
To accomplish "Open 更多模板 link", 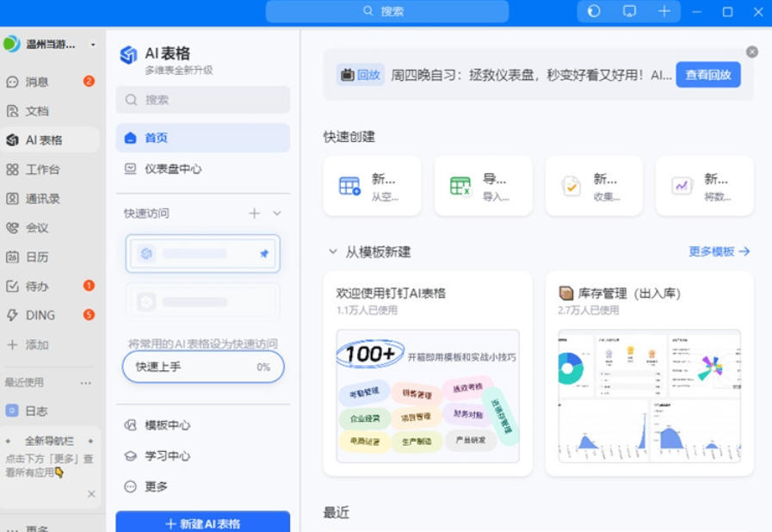I will point(719,251).
